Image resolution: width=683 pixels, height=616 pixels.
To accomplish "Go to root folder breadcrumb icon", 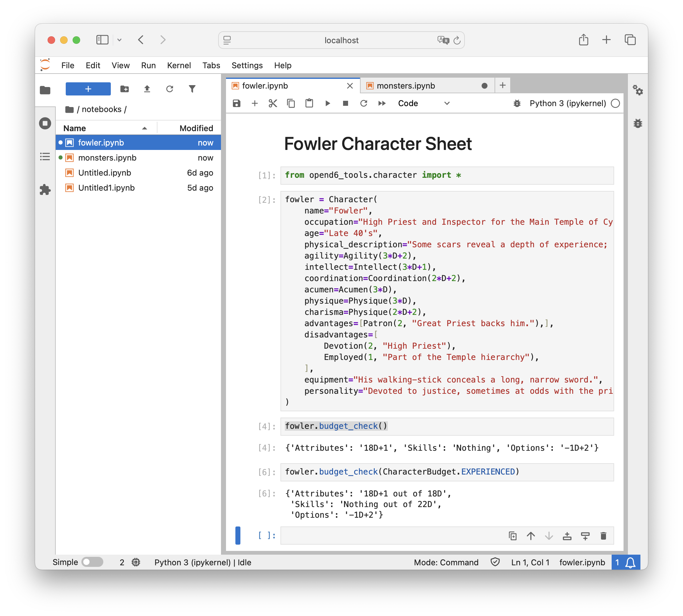I will [69, 109].
